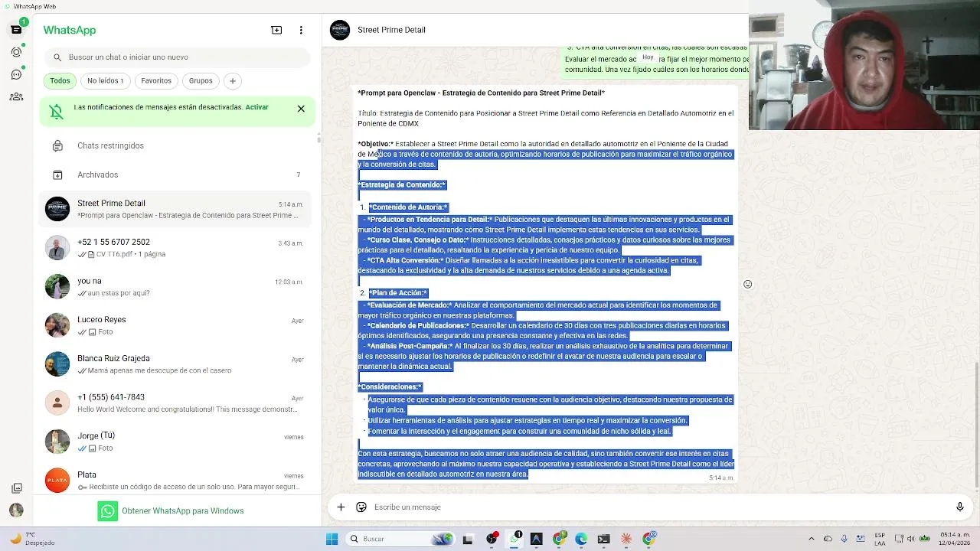
Task: Click the chat list scrollbar
Action: click(318, 139)
